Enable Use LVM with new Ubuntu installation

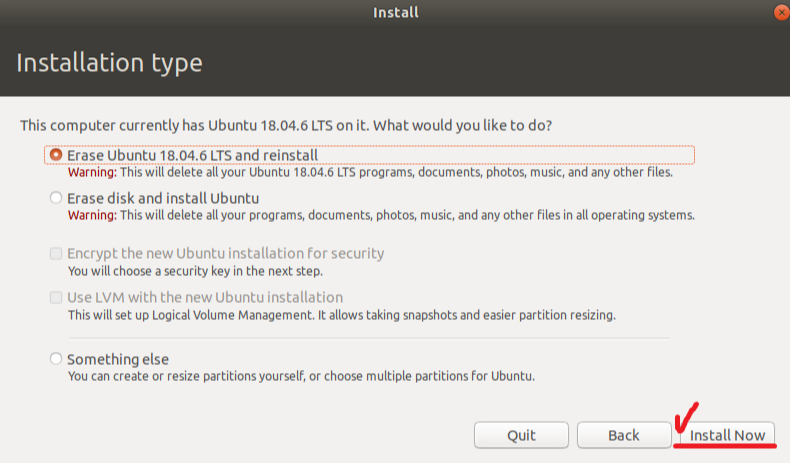[56, 297]
